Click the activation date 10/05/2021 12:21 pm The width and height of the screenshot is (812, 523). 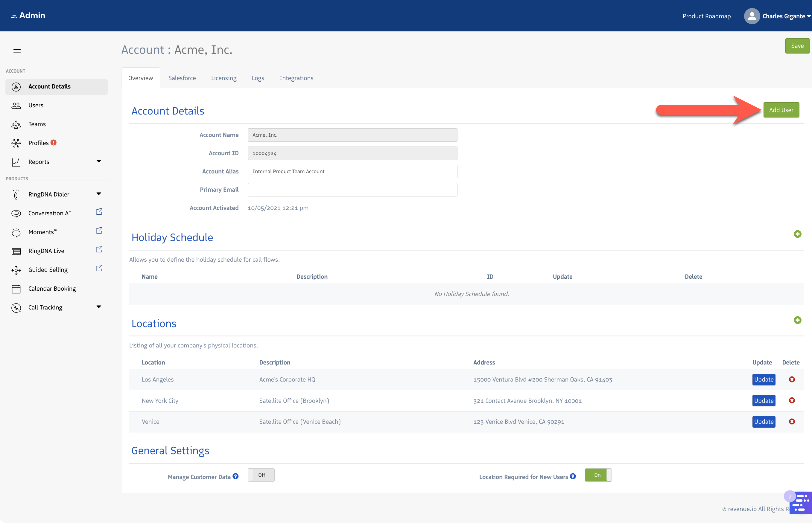(x=278, y=208)
